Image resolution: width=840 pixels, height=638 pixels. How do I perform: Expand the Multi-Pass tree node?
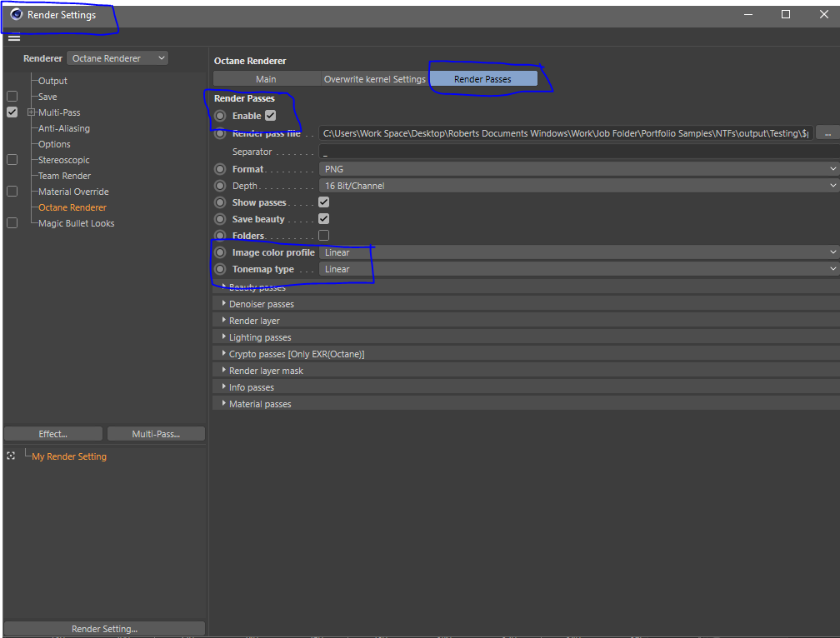[x=31, y=112]
